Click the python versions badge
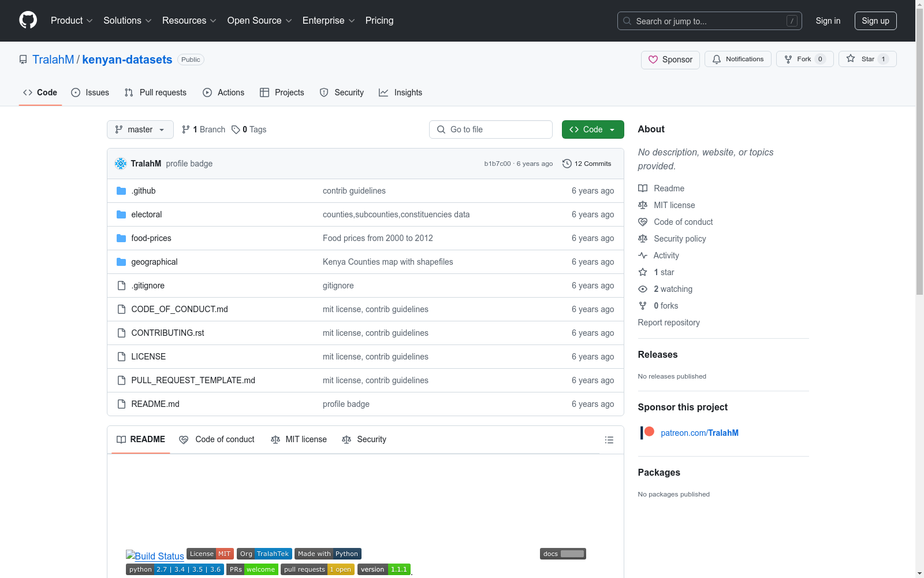The height and width of the screenshot is (578, 924). [175, 569]
